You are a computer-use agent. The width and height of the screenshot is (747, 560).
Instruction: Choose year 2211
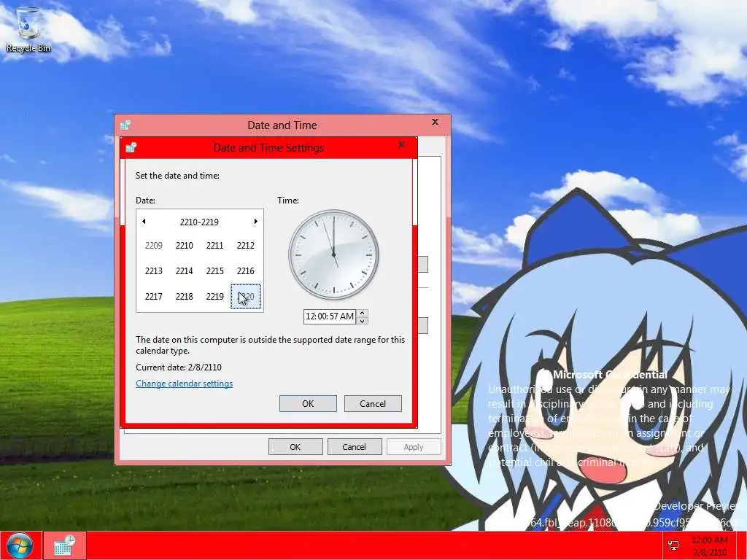pos(214,245)
